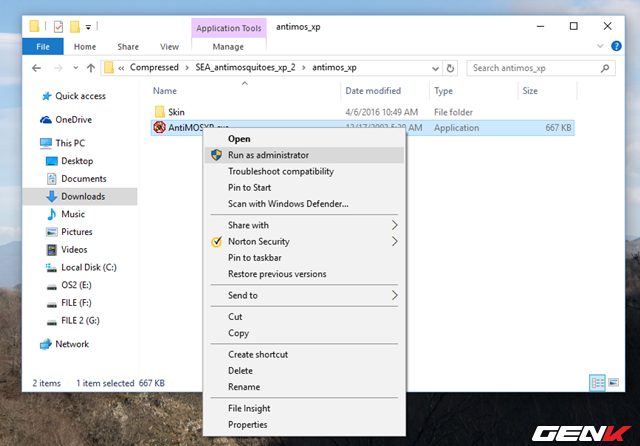Screen dimensions: 640x446
Task: Open the View ribbon tab
Action: pos(169,46)
